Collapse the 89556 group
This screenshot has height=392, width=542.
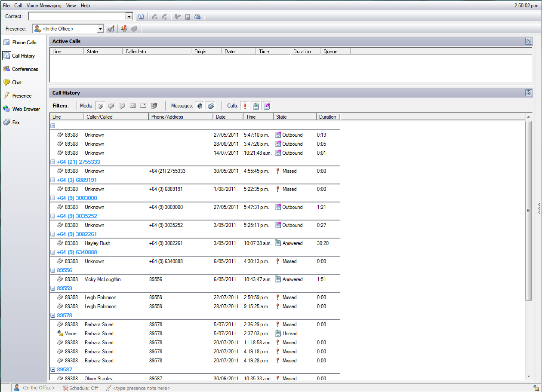53,270
